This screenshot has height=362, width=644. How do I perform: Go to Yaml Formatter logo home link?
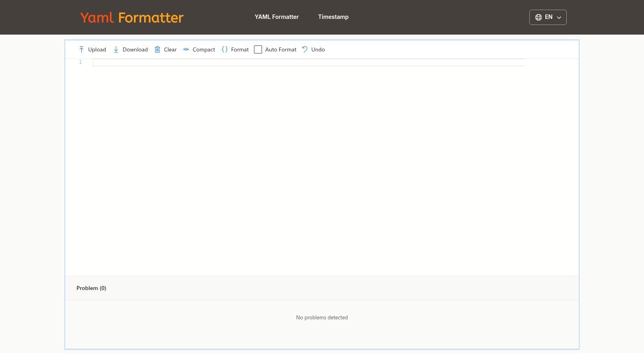pos(132,17)
